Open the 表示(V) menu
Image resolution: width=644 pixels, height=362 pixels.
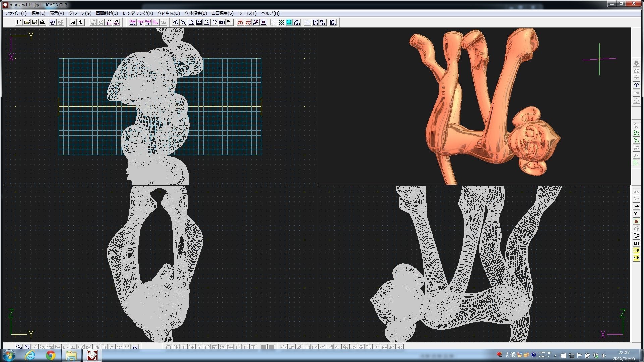(57, 13)
